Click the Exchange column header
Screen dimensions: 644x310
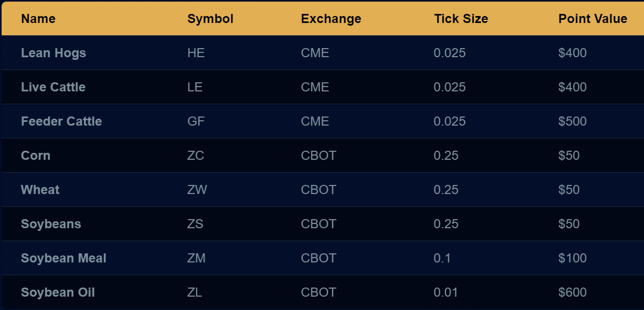coord(331,19)
